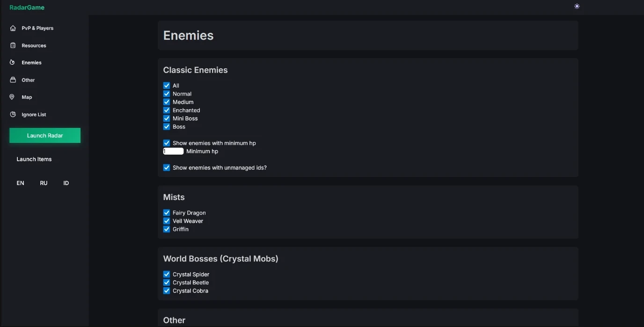
Task: Disable the Mini Boss checkbox
Action: click(x=167, y=119)
